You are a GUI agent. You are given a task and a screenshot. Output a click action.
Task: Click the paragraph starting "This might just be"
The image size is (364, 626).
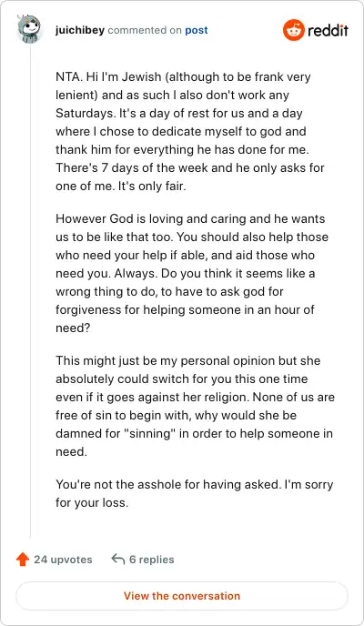point(195,406)
